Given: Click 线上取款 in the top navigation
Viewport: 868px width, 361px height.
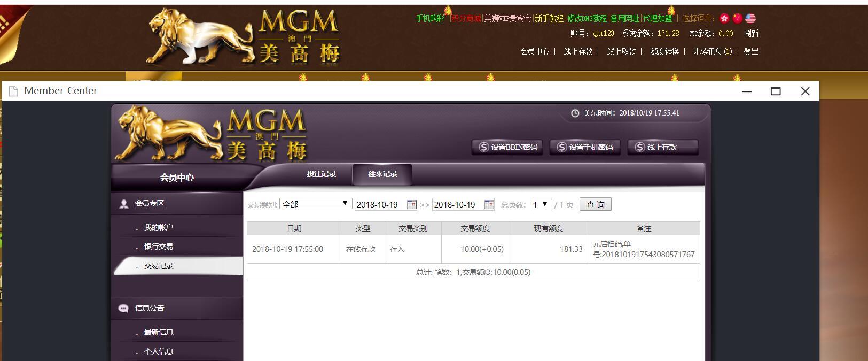Looking at the screenshot, I should click(x=621, y=51).
